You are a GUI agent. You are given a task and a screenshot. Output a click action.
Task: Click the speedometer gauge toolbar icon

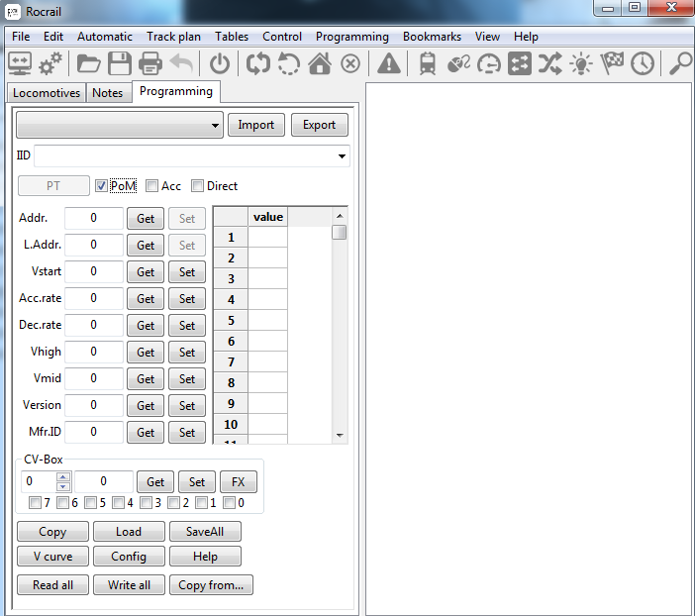click(489, 63)
